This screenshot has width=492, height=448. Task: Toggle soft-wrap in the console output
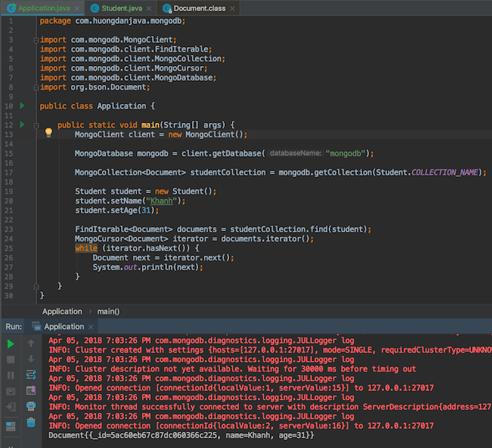tap(31, 375)
